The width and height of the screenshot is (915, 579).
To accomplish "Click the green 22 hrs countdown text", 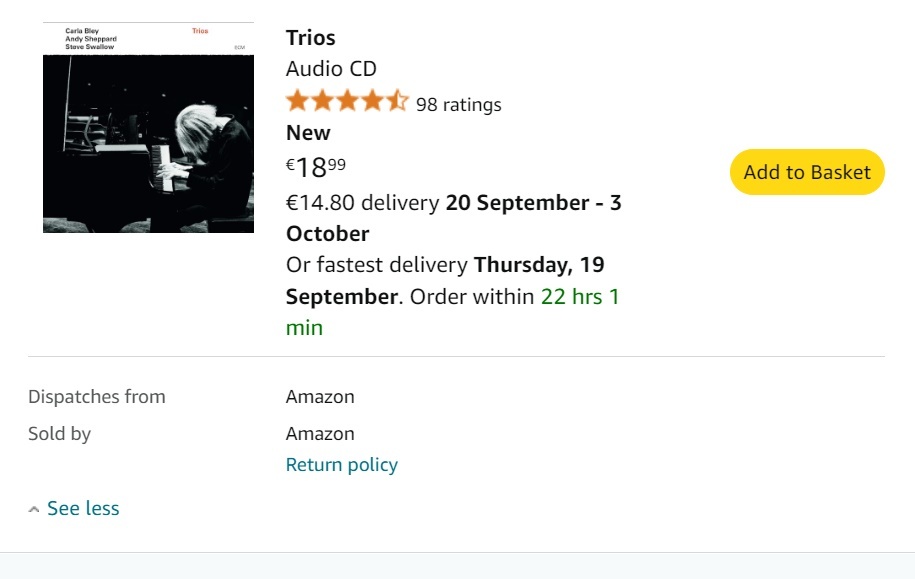I will (x=580, y=297).
